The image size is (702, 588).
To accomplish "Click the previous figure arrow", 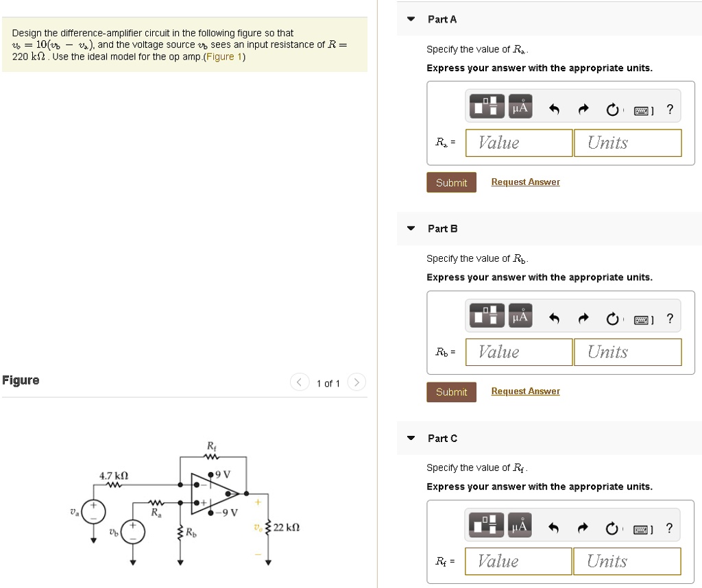I will (x=300, y=382).
